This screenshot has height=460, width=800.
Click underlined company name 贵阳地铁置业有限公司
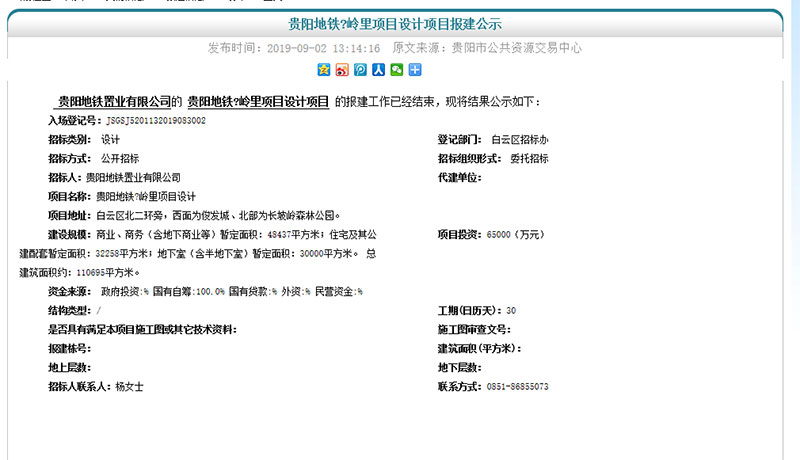point(114,101)
